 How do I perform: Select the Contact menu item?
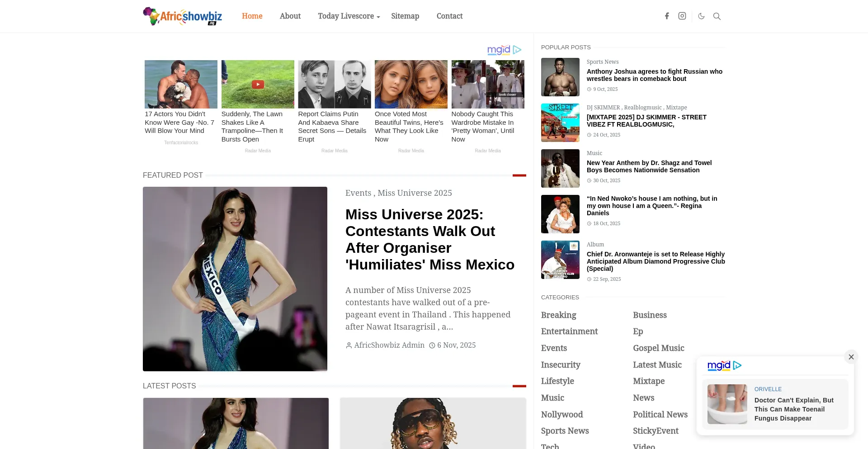449,16
